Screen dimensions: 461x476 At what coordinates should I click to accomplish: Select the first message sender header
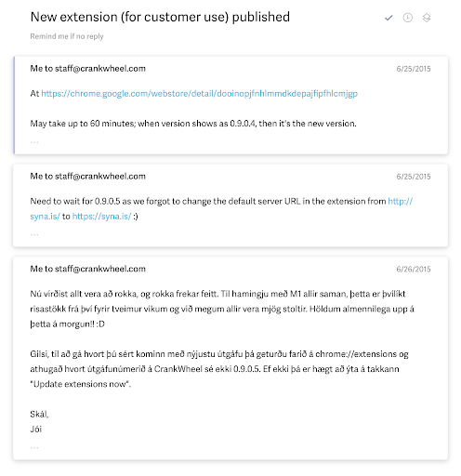tap(87, 69)
